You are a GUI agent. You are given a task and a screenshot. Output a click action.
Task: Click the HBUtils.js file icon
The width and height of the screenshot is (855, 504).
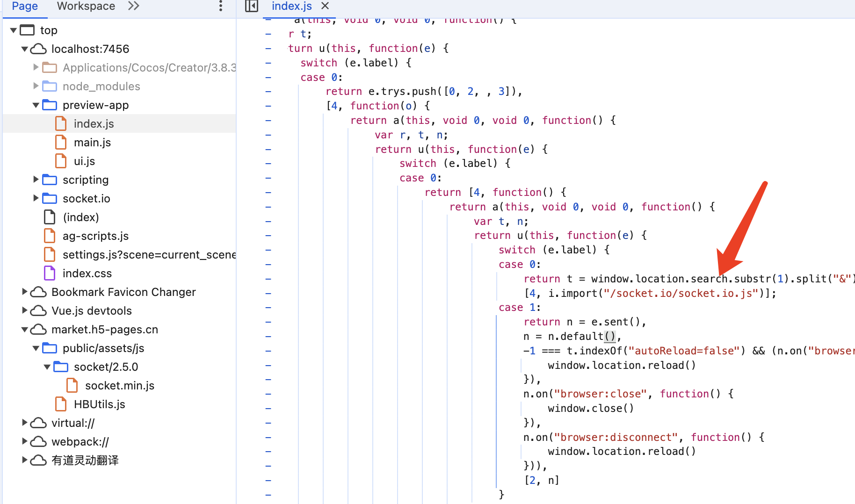point(61,404)
